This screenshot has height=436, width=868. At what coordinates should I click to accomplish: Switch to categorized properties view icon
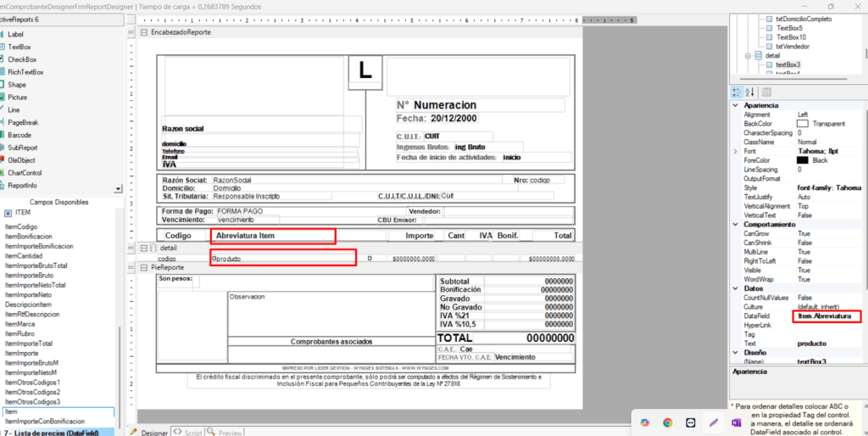click(x=737, y=92)
